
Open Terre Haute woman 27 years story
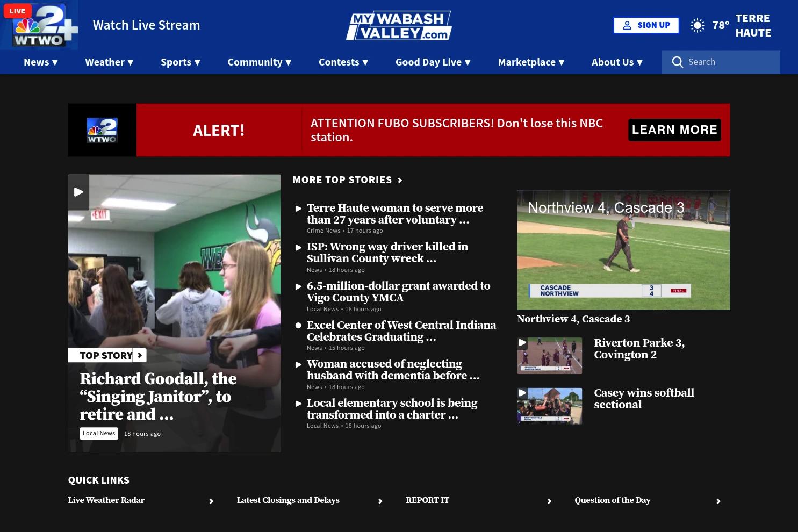395,214
